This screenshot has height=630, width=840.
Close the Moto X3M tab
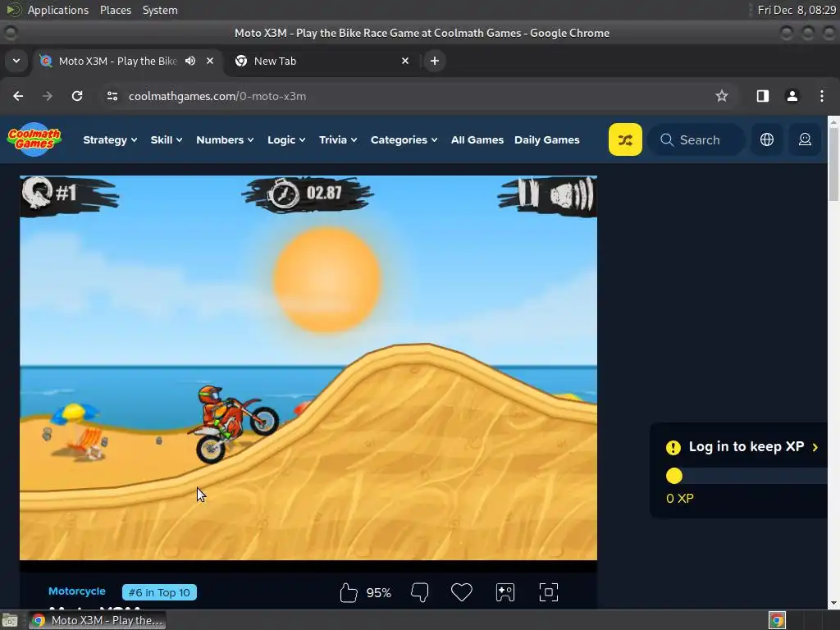(210, 61)
